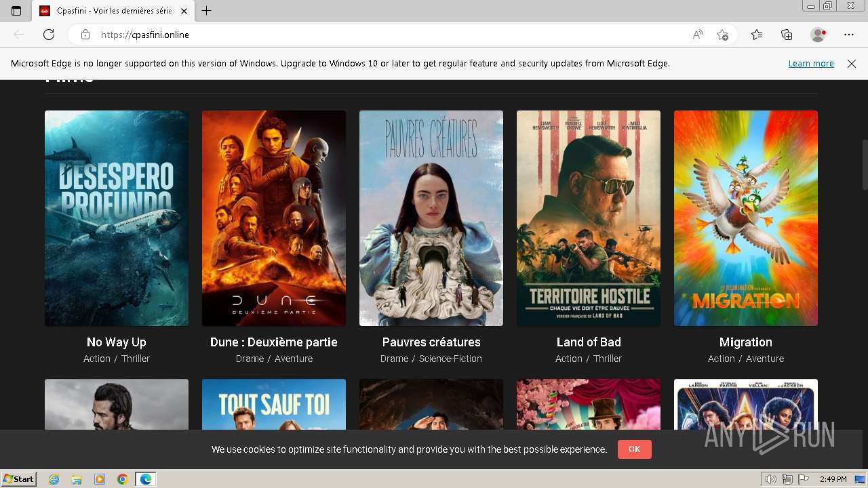This screenshot has height=488, width=868.
Task: Select Microsoft Edge taskbar button
Action: (146, 479)
